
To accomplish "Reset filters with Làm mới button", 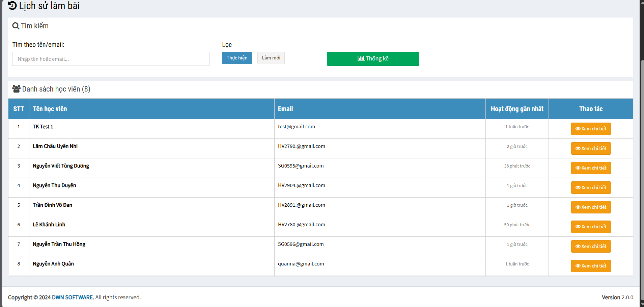I will click(x=271, y=58).
